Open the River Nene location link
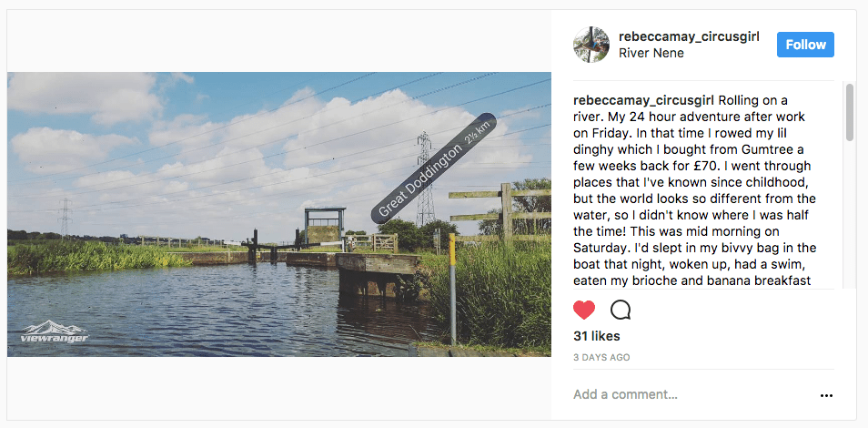The height and width of the screenshot is (428, 868). point(651,53)
